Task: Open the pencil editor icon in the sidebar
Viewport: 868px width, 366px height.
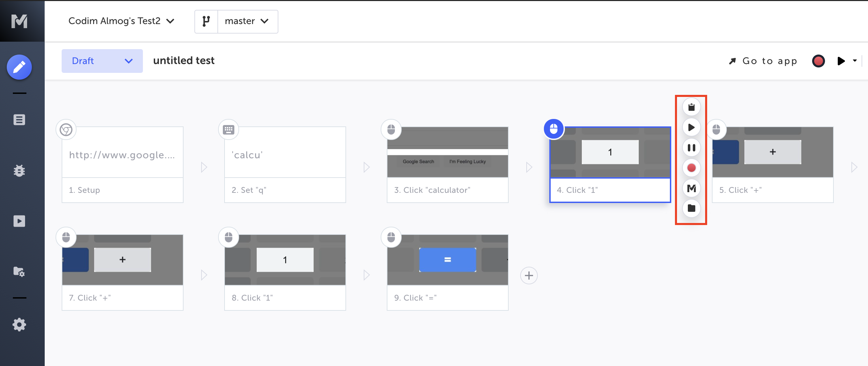Action: [19, 67]
